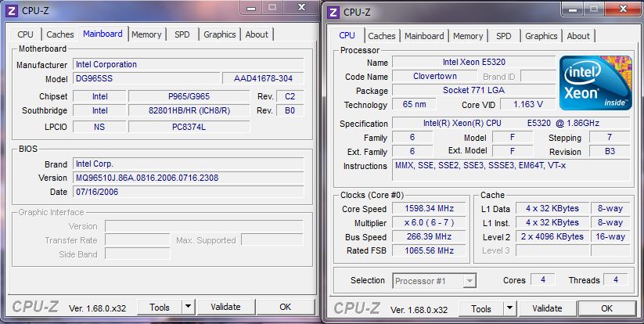Click Level 2 cache value 2 x 4096 KBytes
This screenshot has width=644, height=324.
pos(552,236)
